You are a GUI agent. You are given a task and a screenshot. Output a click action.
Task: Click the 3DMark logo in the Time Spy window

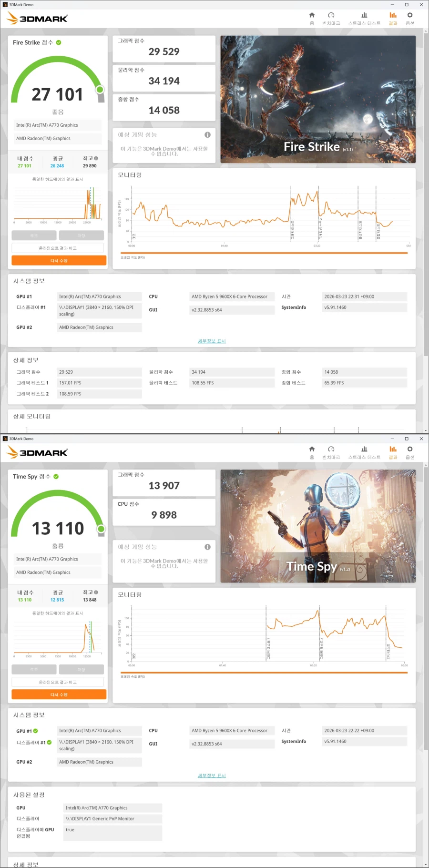37,452
